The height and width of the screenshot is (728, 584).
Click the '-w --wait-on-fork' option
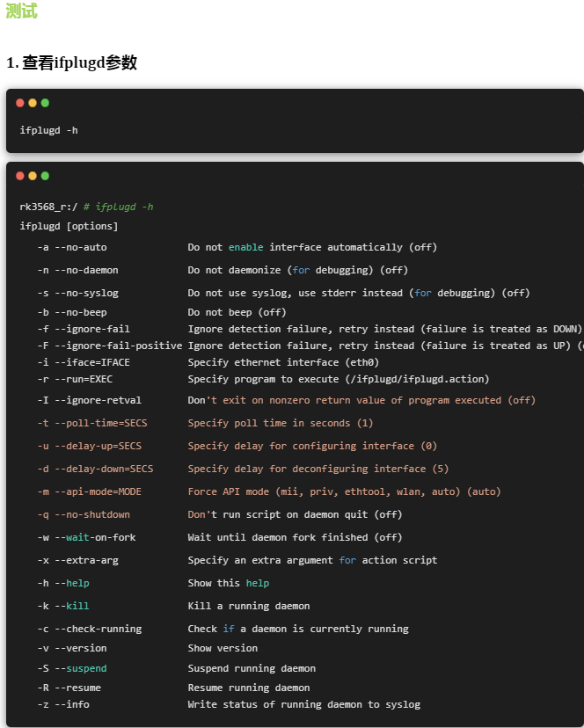(x=86, y=537)
